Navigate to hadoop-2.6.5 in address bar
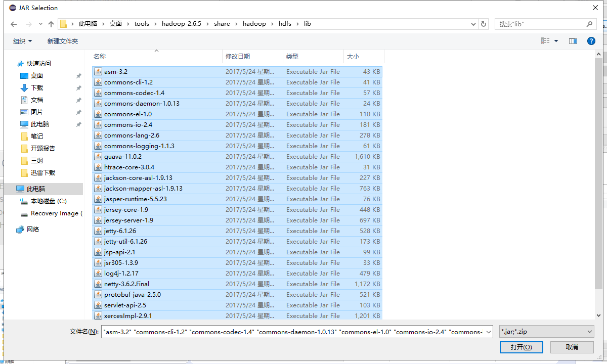 (x=181, y=24)
